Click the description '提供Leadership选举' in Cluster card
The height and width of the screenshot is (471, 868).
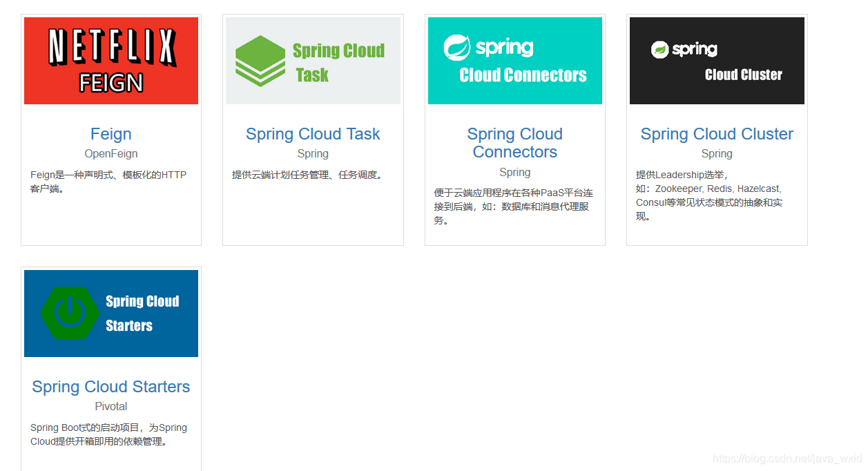pyautogui.click(x=709, y=195)
